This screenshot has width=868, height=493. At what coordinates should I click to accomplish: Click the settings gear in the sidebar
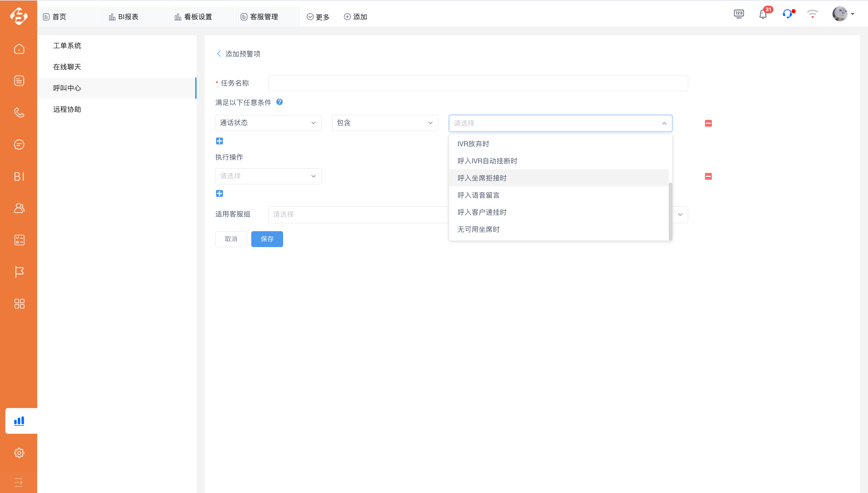(x=19, y=453)
